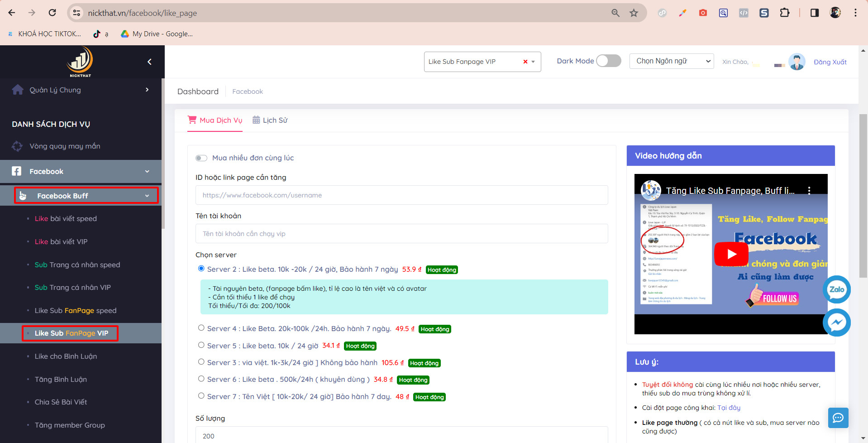Bookmark this page with the star icon
Image resolution: width=868 pixels, height=443 pixels.
pos(634,13)
